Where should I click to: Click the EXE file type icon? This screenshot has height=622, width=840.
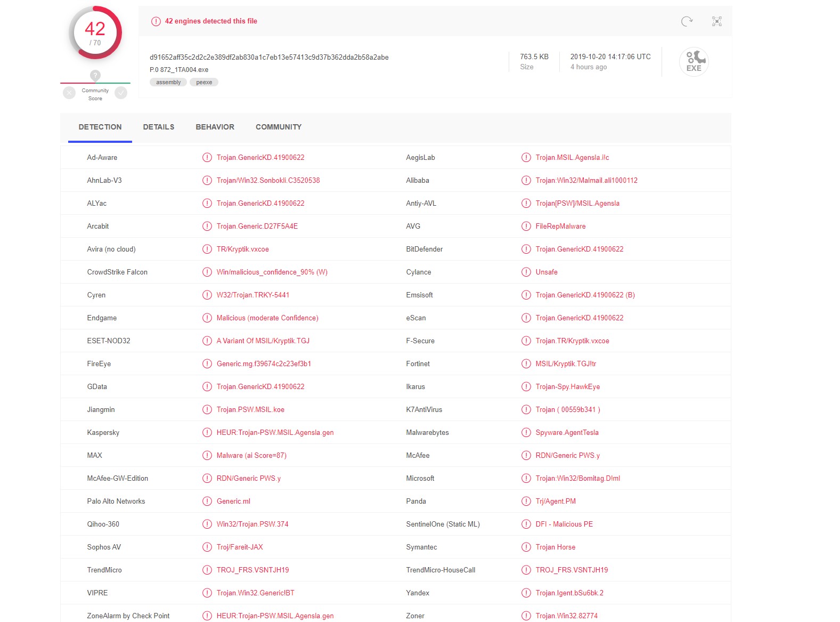tap(694, 62)
